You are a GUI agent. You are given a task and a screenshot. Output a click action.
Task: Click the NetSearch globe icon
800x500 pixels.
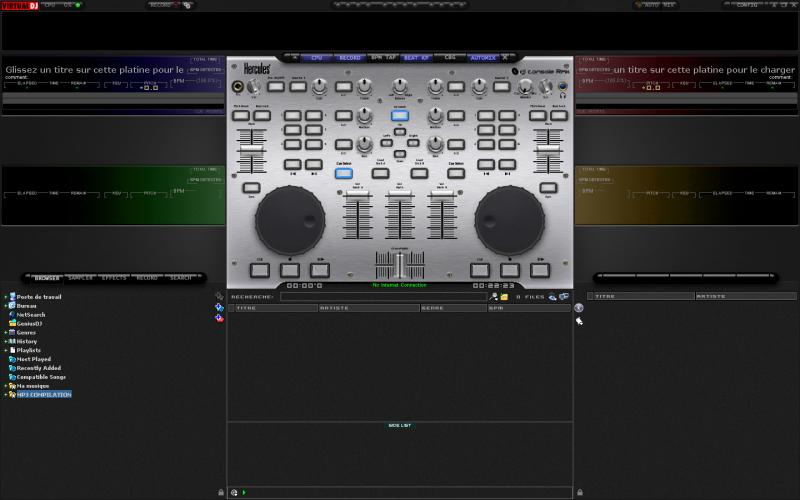click(12, 315)
